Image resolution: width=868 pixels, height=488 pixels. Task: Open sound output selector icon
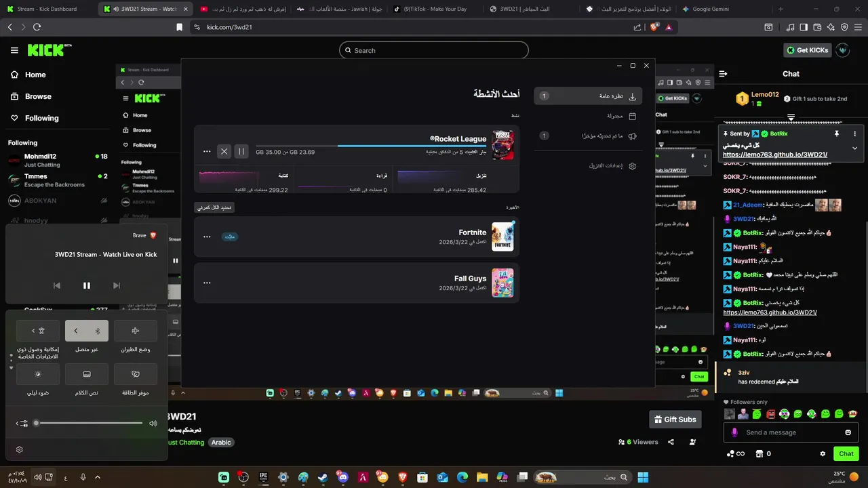tap(22, 423)
